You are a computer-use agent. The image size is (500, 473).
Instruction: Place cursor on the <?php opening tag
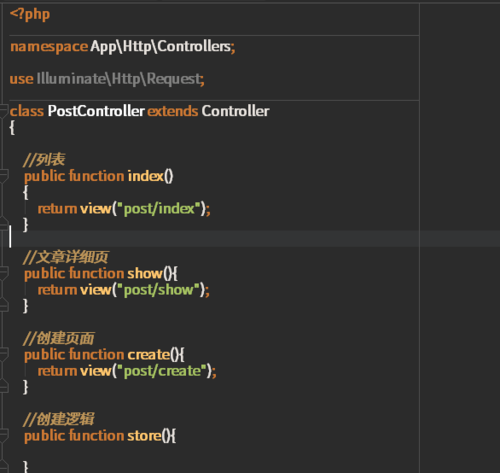[30, 15]
